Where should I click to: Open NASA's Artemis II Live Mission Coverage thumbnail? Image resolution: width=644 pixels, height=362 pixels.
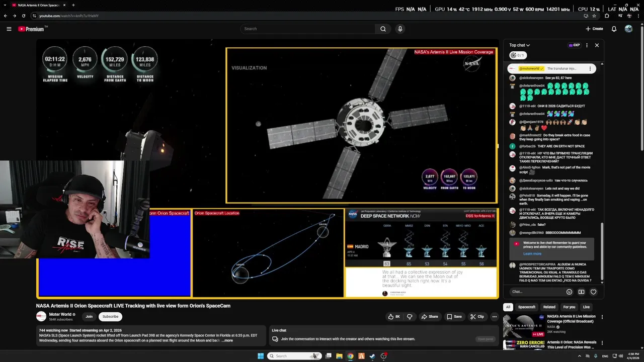click(524, 325)
